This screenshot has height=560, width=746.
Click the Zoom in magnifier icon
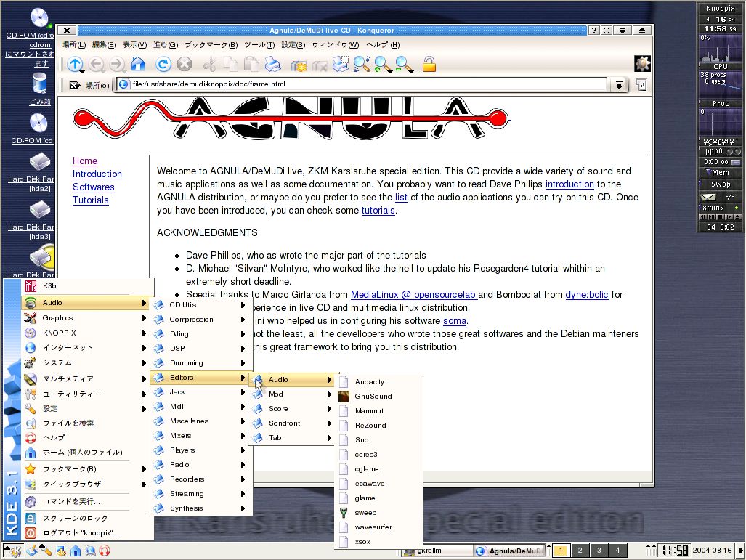[383, 64]
